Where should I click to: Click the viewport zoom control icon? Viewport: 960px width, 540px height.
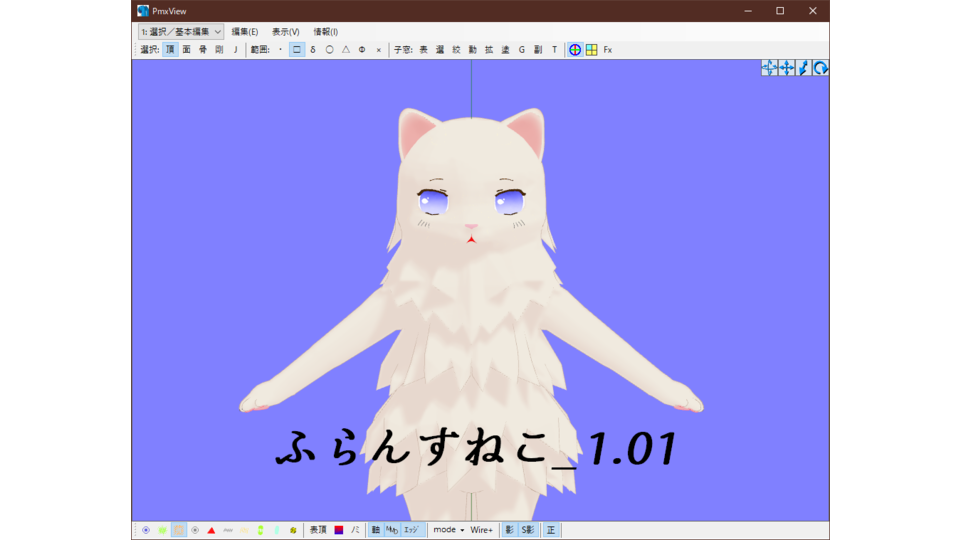pos(803,68)
